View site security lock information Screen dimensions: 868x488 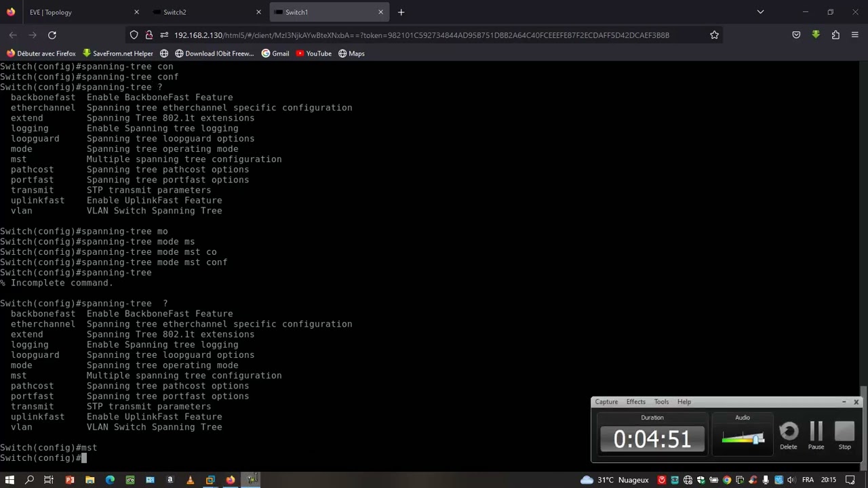click(x=149, y=35)
